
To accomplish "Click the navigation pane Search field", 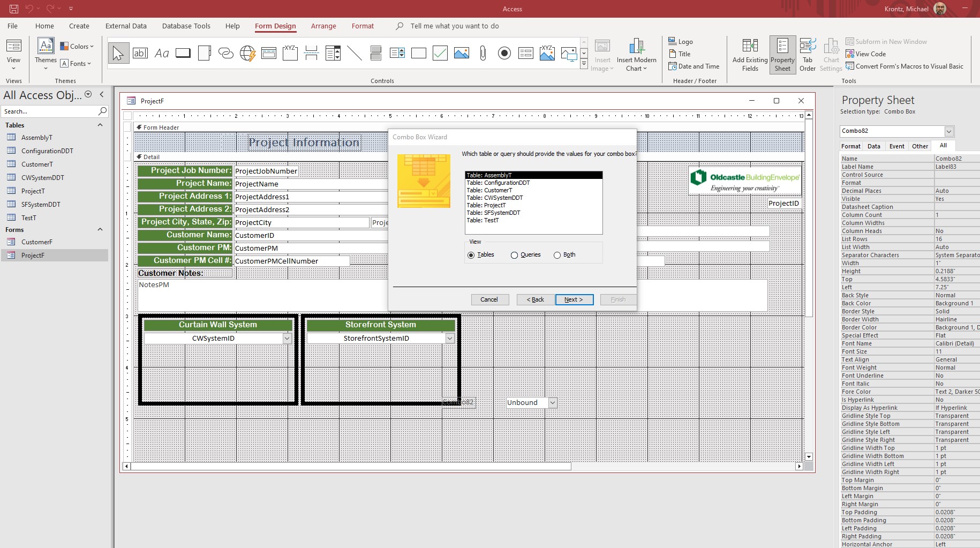I will tap(49, 111).
